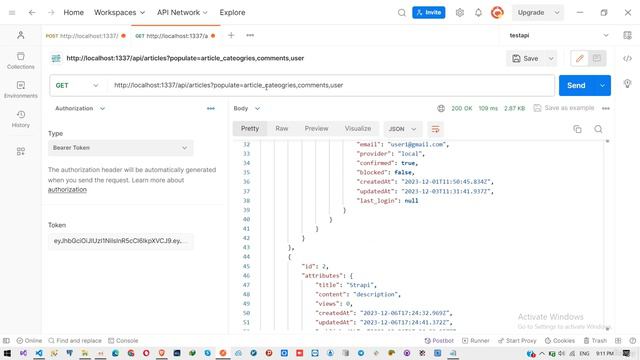Go forward with the right arrow
Image resolution: width=640 pixels, height=360 pixels.
[51, 13]
